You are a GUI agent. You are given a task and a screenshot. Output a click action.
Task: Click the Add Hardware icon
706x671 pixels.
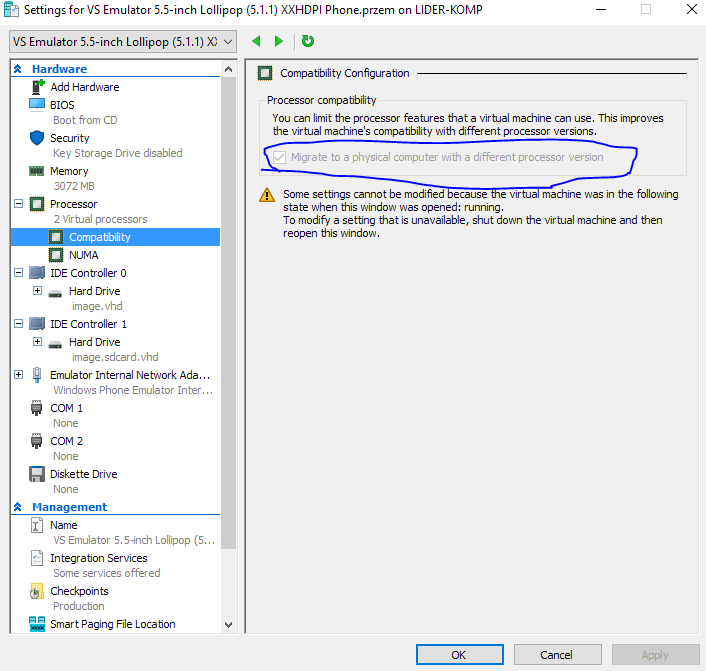click(37, 86)
